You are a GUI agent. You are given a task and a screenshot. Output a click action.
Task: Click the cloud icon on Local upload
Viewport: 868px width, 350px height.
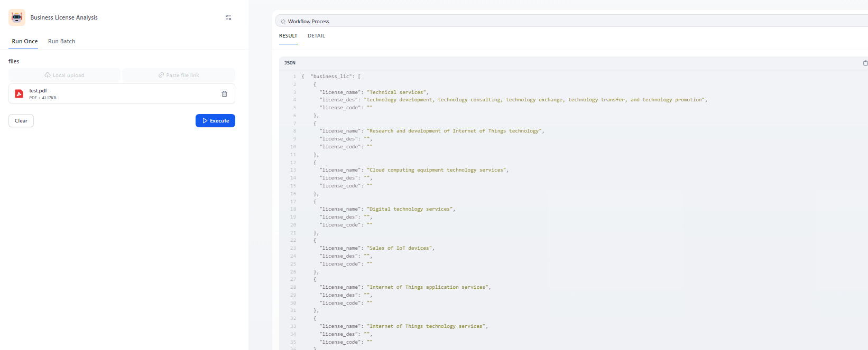click(48, 75)
